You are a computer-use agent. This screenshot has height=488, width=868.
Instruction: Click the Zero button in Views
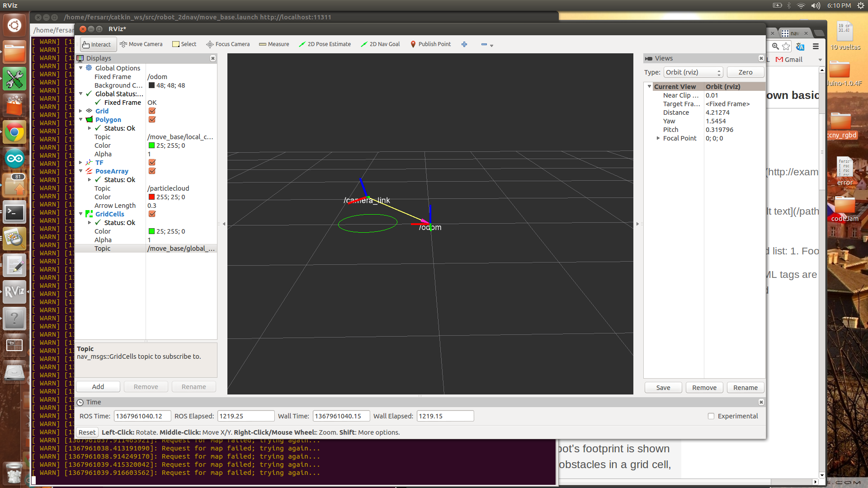745,72
